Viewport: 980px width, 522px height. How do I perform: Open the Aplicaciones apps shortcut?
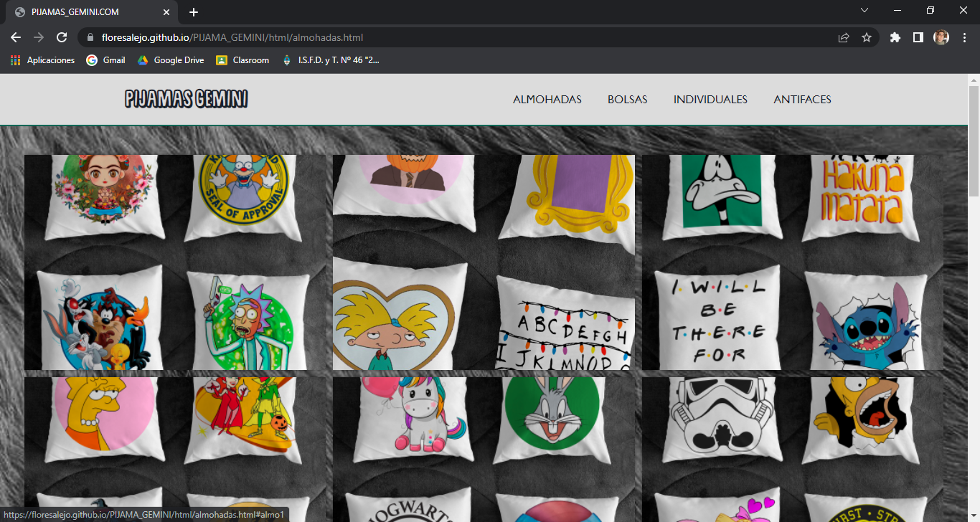pos(42,60)
